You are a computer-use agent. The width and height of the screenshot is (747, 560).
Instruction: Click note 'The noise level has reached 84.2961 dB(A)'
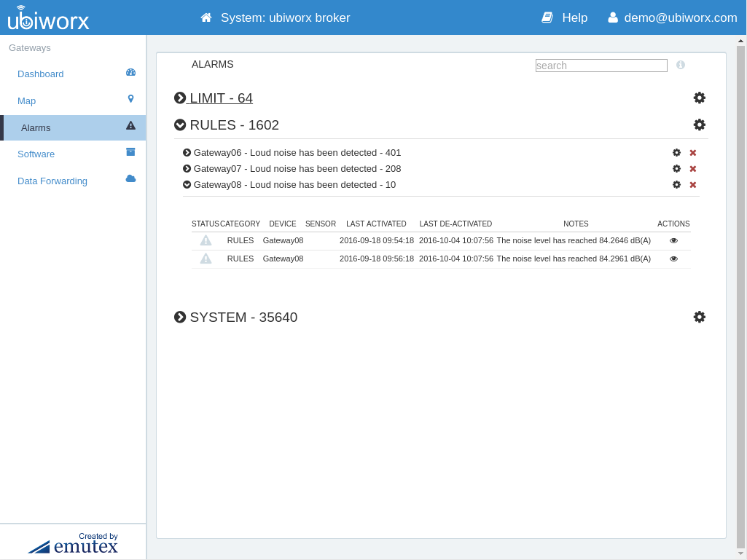click(574, 259)
